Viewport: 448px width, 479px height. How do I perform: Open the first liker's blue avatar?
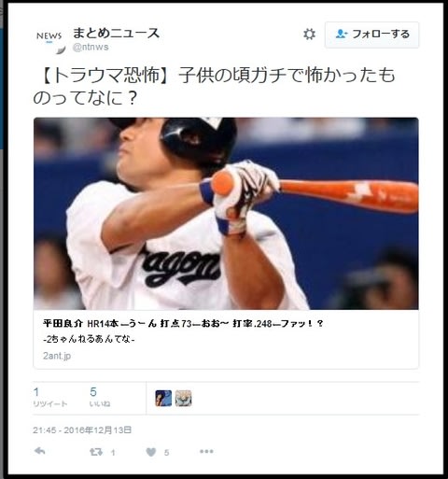pyautogui.click(x=163, y=398)
